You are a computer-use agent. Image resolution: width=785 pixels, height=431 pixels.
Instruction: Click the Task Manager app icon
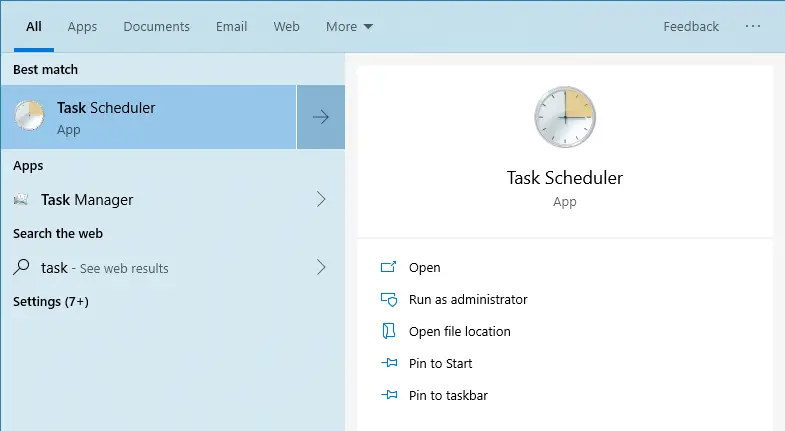[x=21, y=200]
